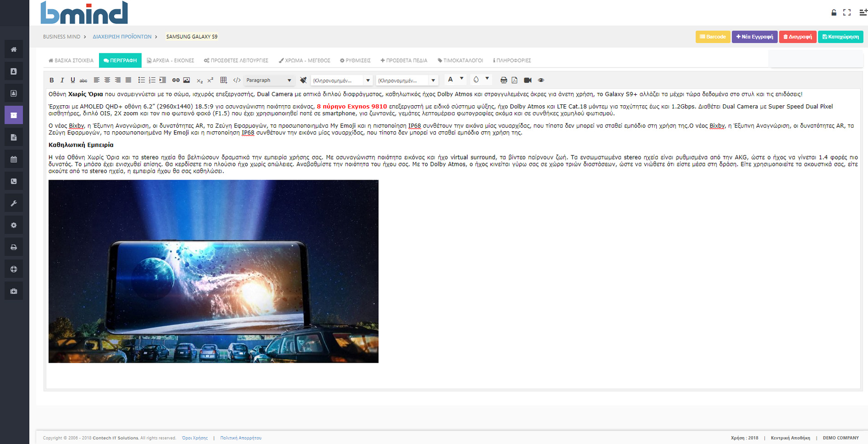Open wrench tools icon in sidebar

(14, 203)
